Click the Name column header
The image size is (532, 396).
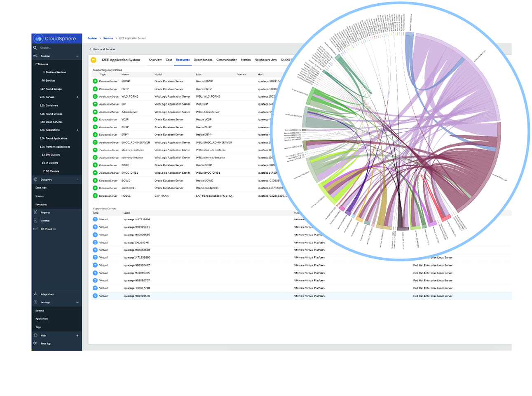click(x=125, y=75)
